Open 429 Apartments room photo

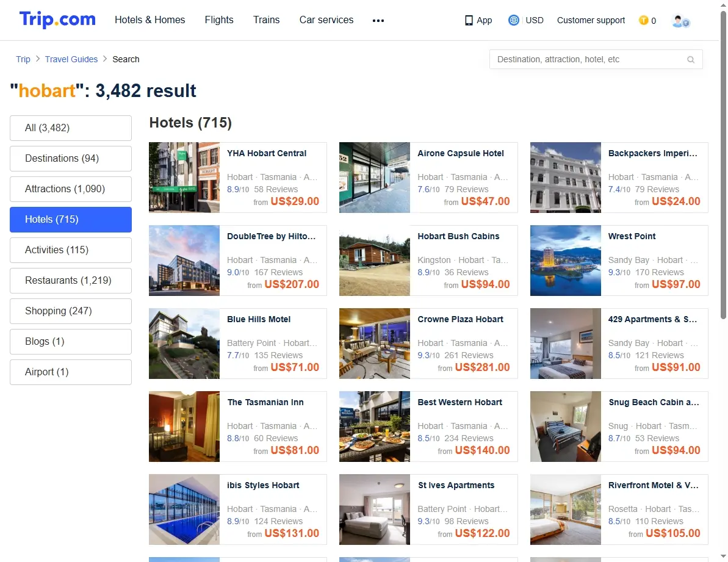566,344
